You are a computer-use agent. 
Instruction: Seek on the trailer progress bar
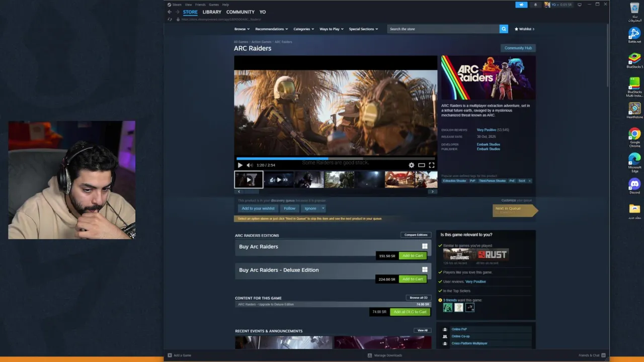click(336, 158)
